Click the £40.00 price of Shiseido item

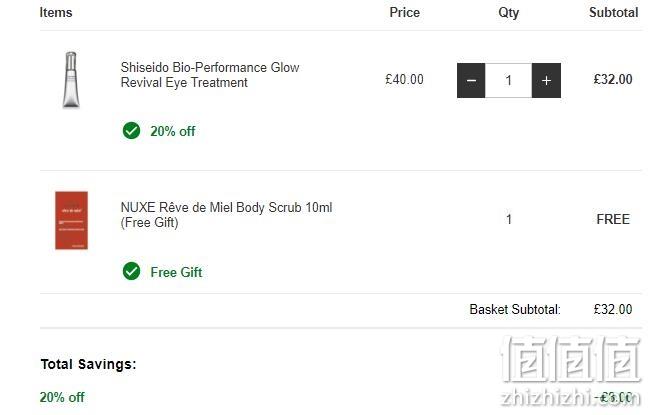pyautogui.click(x=404, y=79)
